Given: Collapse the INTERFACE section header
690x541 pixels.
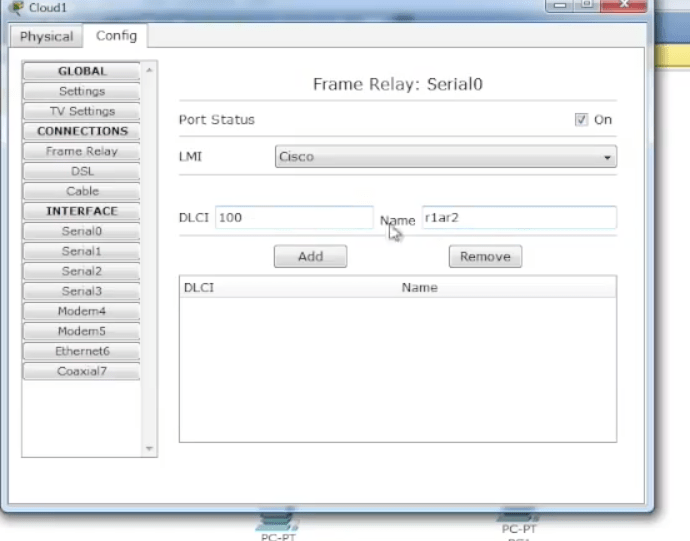Looking at the screenshot, I should pyautogui.click(x=82, y=211).
